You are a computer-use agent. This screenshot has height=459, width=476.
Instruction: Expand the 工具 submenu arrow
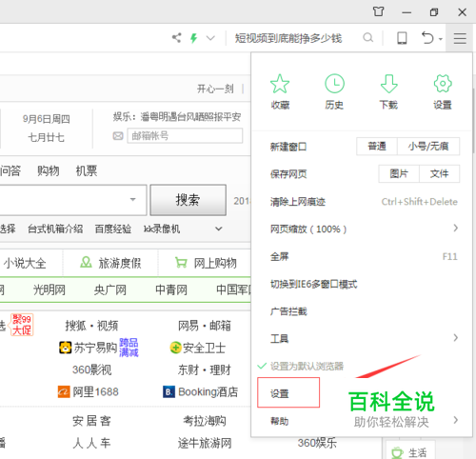pos(456,337)
